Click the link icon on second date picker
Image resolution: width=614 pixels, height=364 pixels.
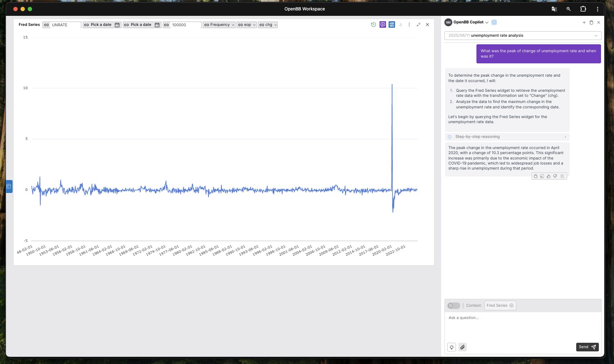(x=126, y=25)
